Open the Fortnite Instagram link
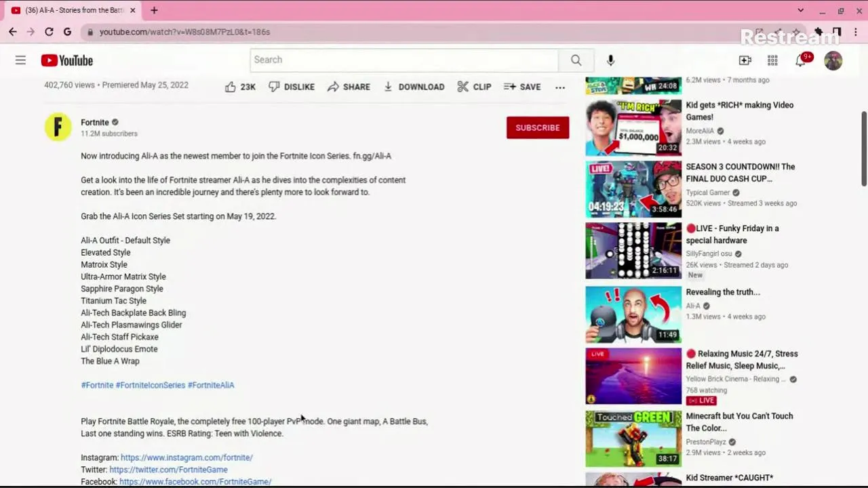Screen dimensions: 868x488 (186, 457)
